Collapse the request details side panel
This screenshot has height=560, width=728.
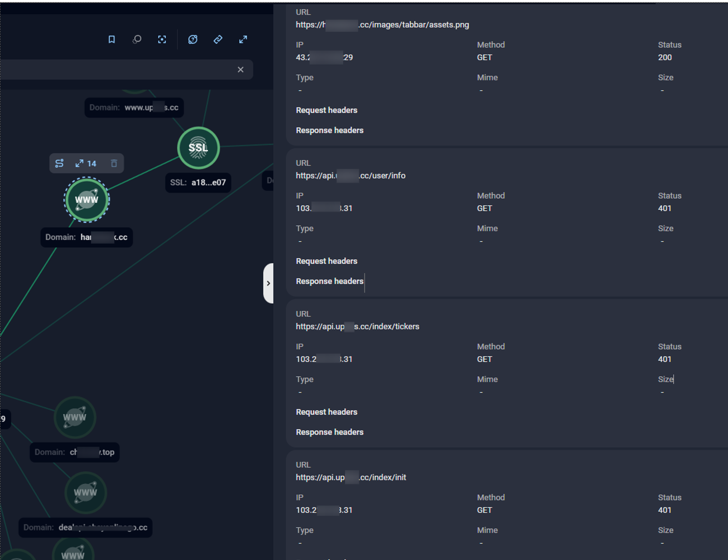tap(268, 283)
